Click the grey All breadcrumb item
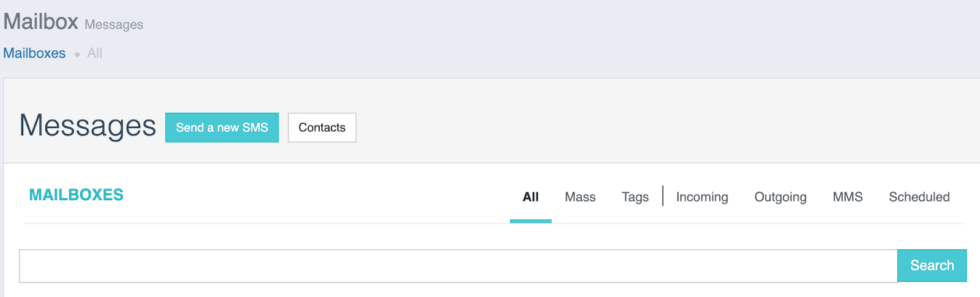Image resolution: width=980 pixels, height=297 pixels. (x=94, y=53)
